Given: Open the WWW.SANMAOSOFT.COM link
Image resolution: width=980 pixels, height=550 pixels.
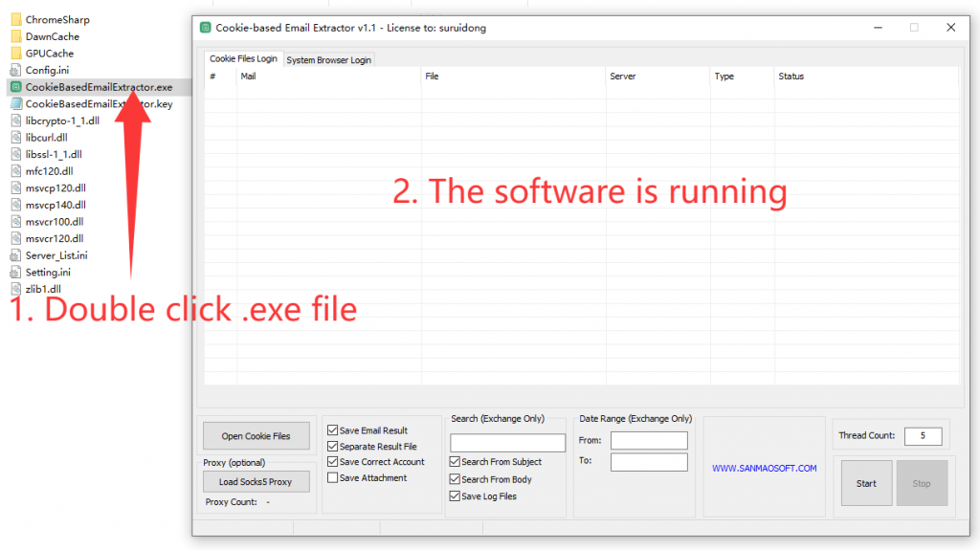Looking at the screenshot, I should point(764,469).
